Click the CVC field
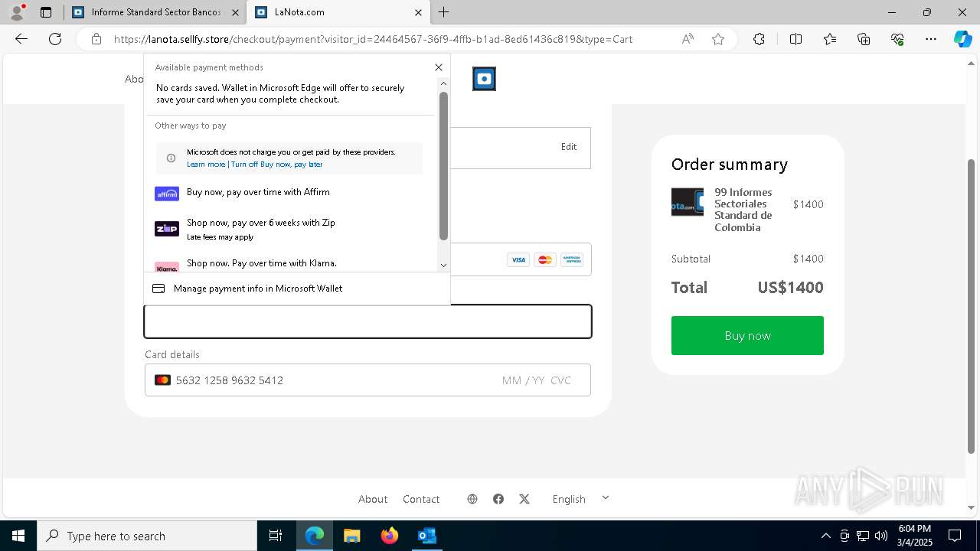 [x=560, y=380]
